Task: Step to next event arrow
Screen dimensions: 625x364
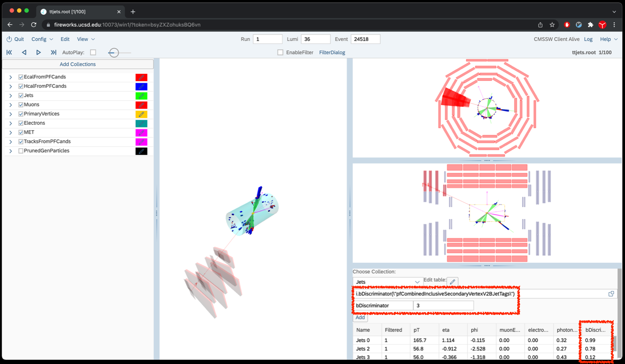Action: click(38, 52)
